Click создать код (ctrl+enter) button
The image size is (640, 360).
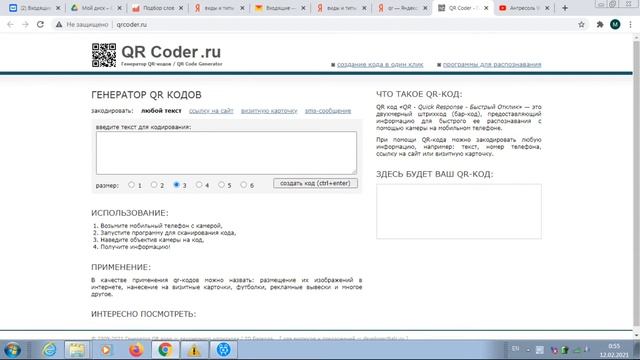pyautogui.click(x=316, y=183)
